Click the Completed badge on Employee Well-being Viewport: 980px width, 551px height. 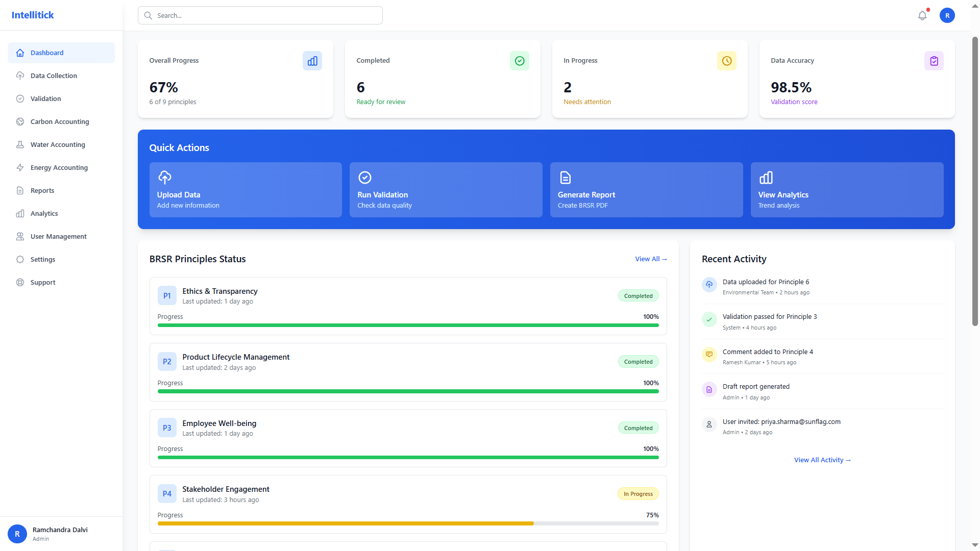[638, 428]
